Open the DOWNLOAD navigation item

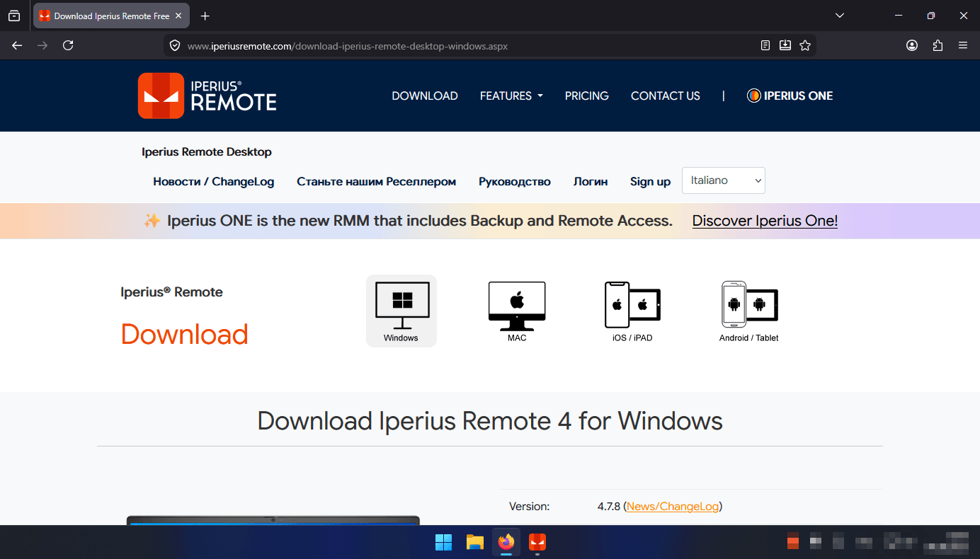coord(425,96)
